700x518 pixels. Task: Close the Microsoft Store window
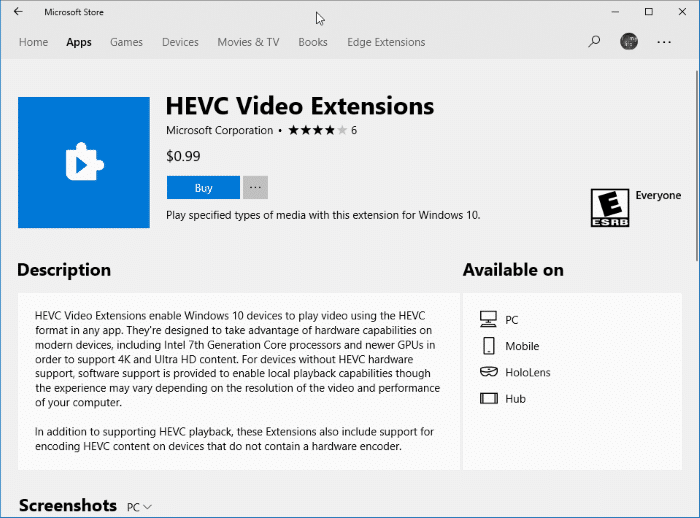[x=682, y=12]
